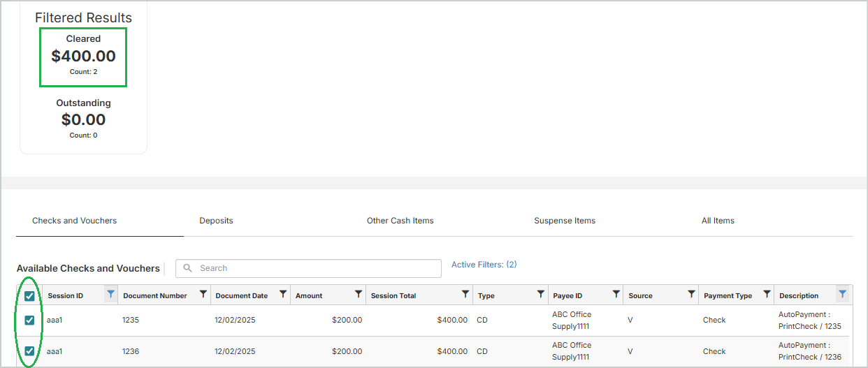This screenshot has height=368, width=868.
Task: Open the Other Cash Items tab
Action: tap(400, 221)
